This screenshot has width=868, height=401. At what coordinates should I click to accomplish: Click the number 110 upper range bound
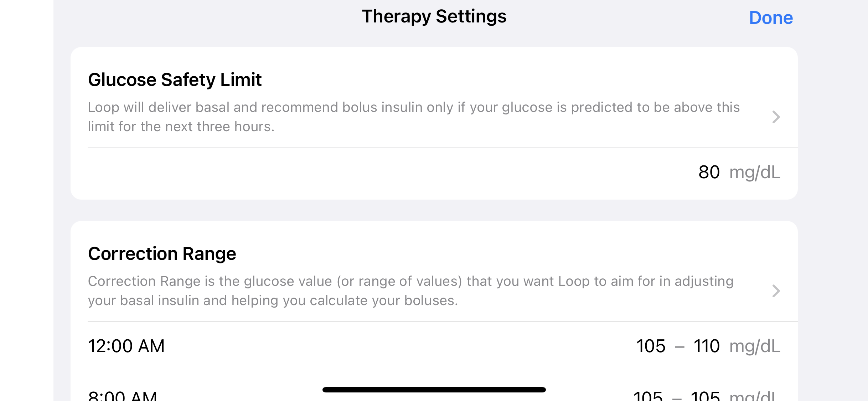(707, 346)
